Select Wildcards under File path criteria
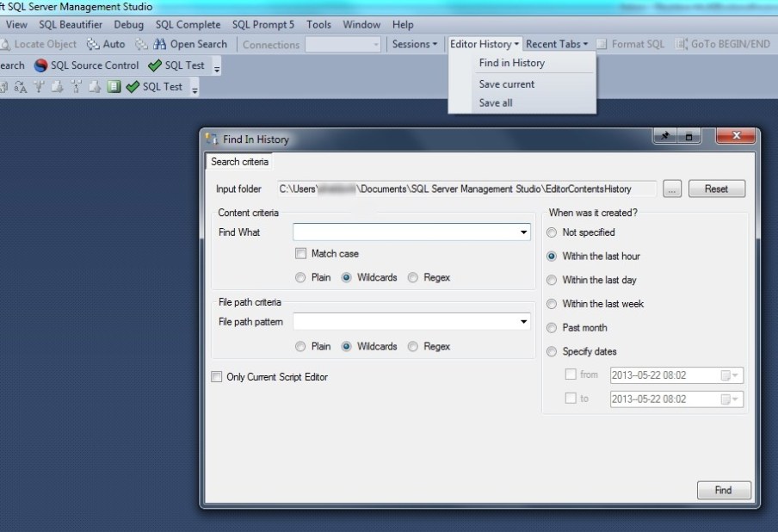This screenshot has width=778, height=532. 347,346
